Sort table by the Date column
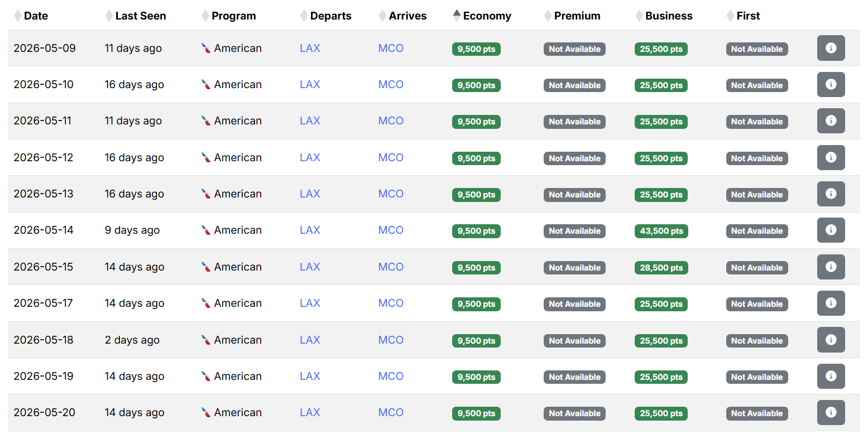Image resolution: width=868 pixels, height=434 pixels. 36,16
